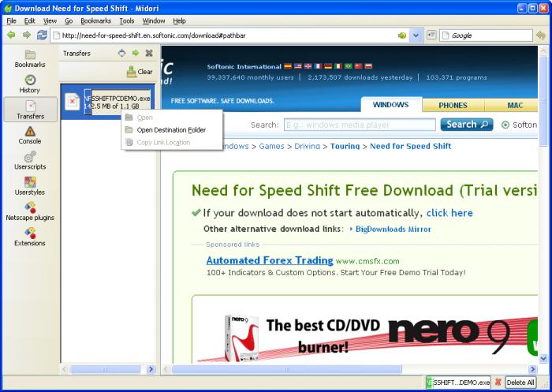552x392 pixels.
Task: Open the View menu
Action: pos(50,21)
